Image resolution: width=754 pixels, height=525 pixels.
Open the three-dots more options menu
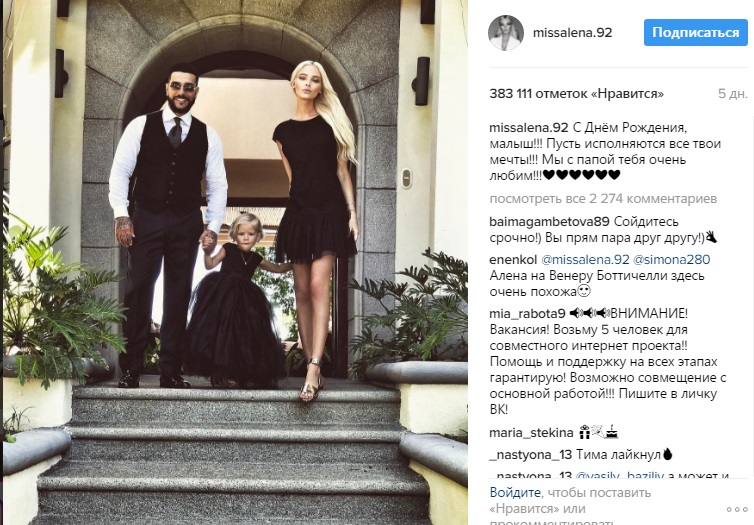pos(737,509)
